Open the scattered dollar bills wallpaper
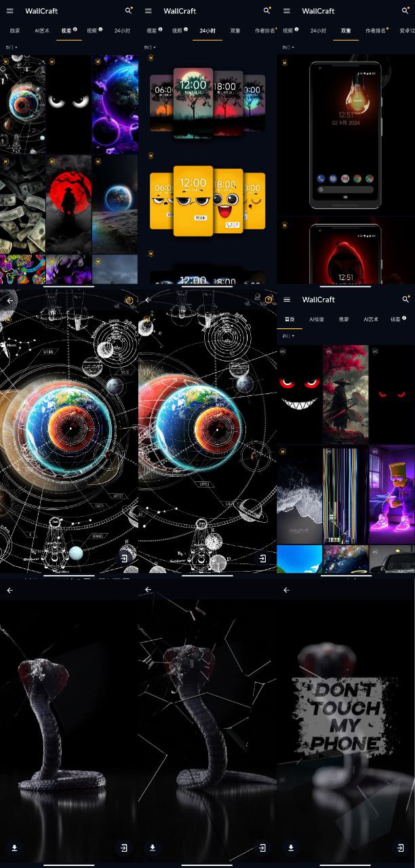Image resolution: width=415 pixels, height=868 pixels. tap(22, 204)
